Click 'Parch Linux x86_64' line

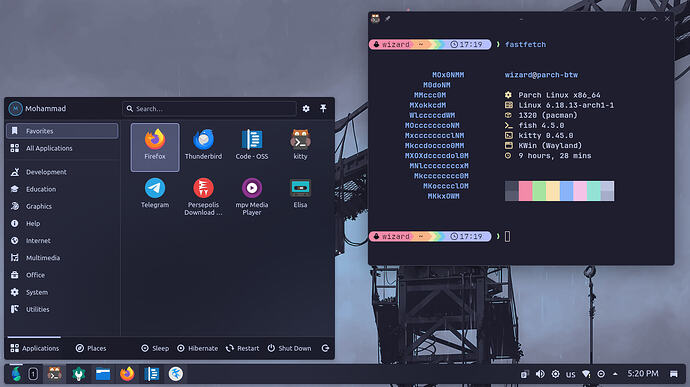click(559, 95)
